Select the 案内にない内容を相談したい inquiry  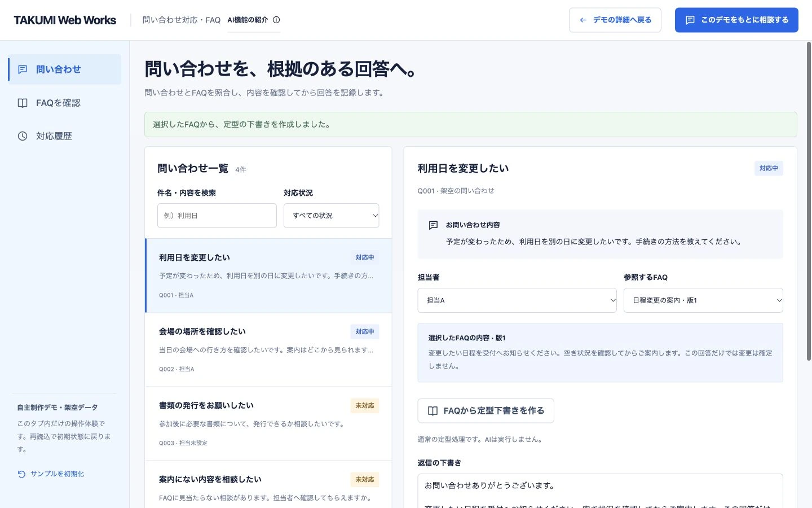pyautogui.click(x=268, y=484)
